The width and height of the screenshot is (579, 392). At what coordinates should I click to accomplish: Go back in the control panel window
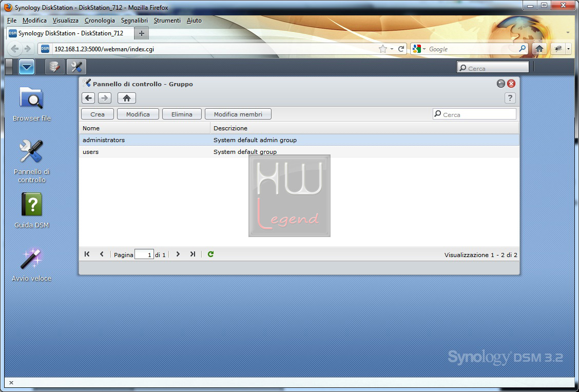[x=88, y=98]
